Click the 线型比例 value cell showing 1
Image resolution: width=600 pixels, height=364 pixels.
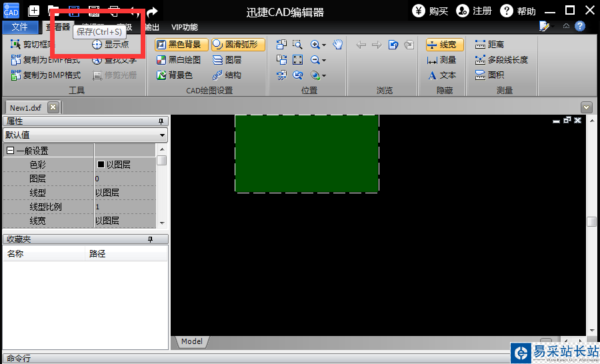pyautogui.click(x=125, y=207)
